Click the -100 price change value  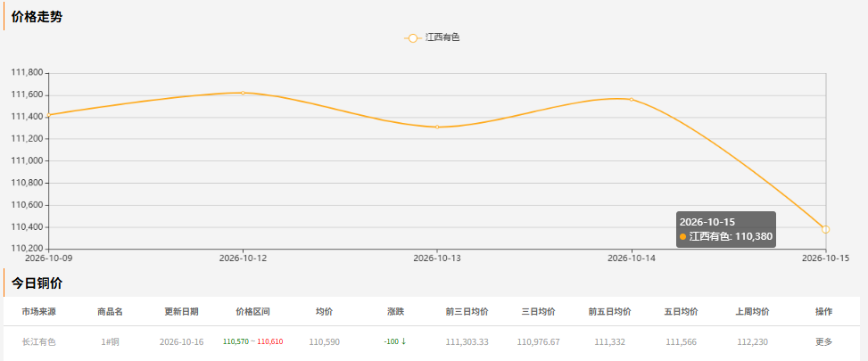pos(392,341)
